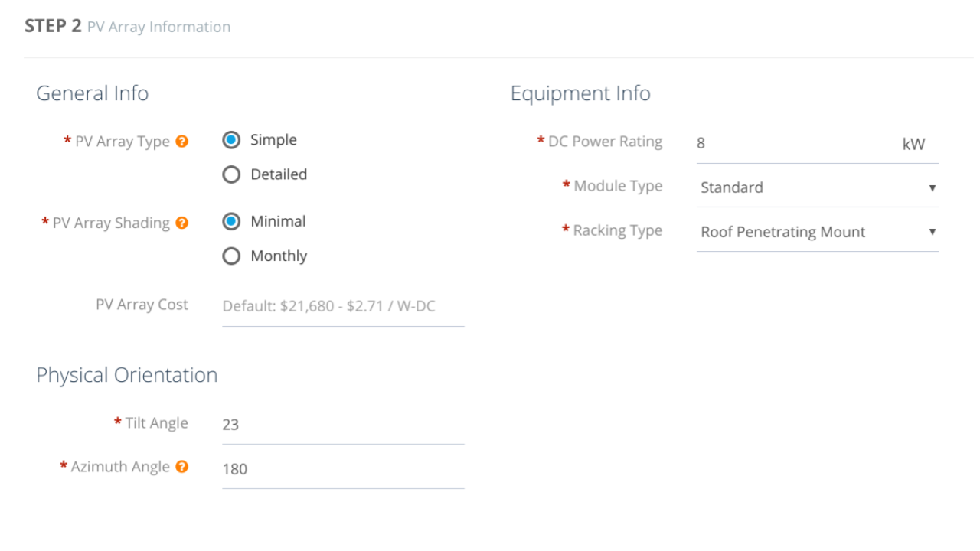The image size is (980, 551).
Task: Open the Racking Type dropdown
Action: 812,232
